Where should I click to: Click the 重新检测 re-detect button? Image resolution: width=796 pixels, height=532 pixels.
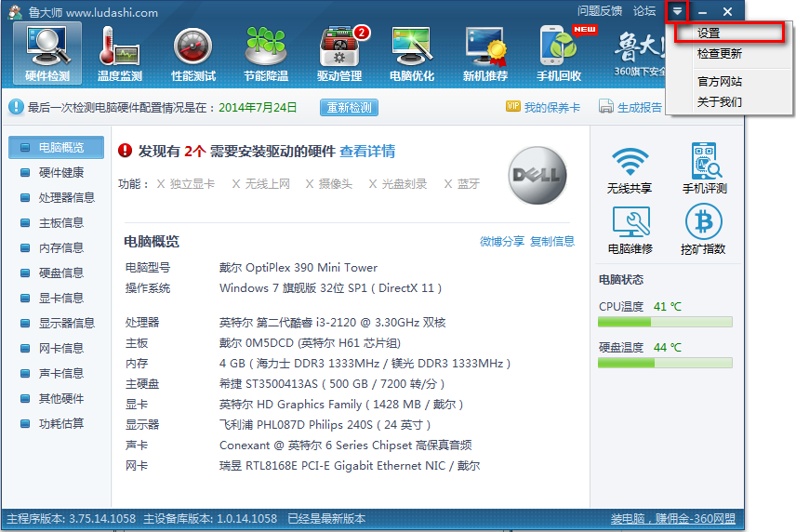coord(350,108)
